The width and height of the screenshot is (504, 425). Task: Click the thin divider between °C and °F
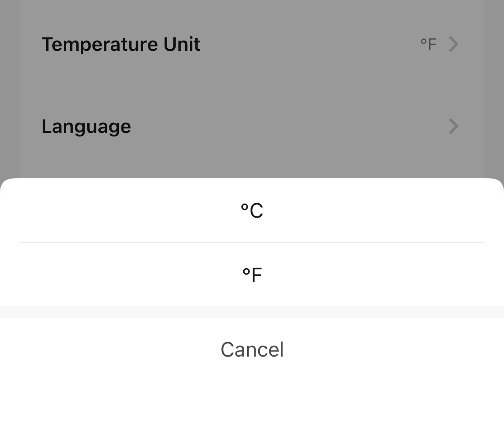point(252,242)
